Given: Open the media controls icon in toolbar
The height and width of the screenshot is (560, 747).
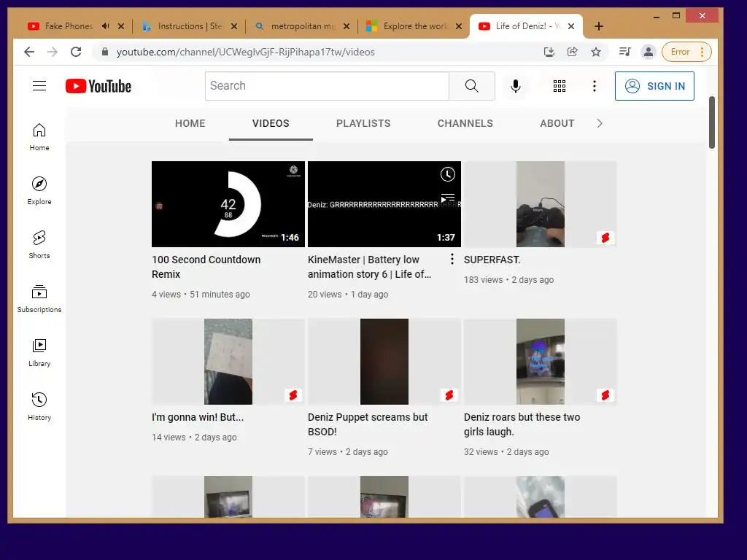Looking at the screenshot, I should 624,52.
